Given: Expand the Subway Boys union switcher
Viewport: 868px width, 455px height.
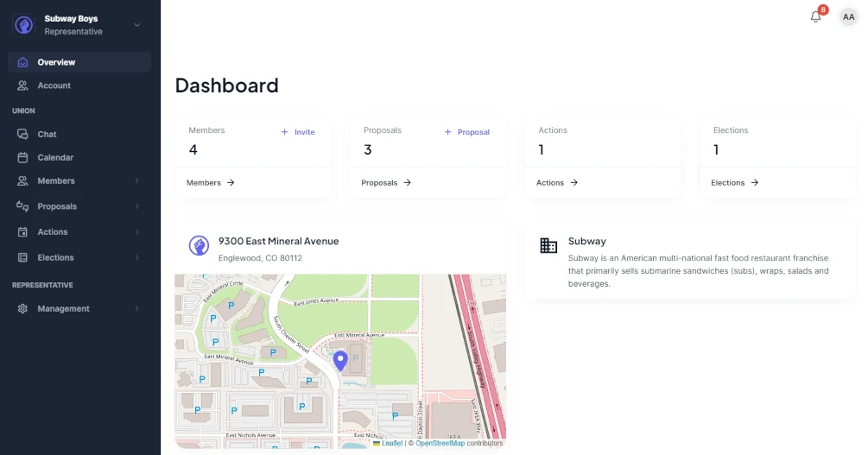Looking at the screenshot, I should [136, 25].
